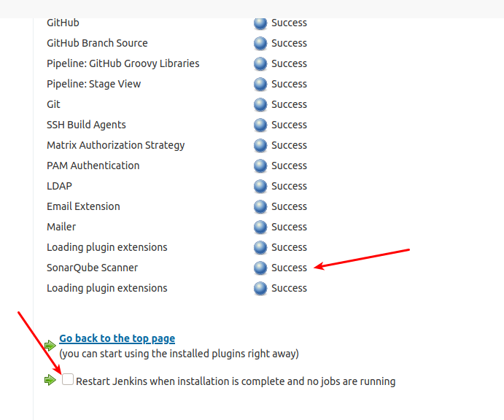
Task: Click green arrow icon beside Go back link
Action: (x=50, y=345)
